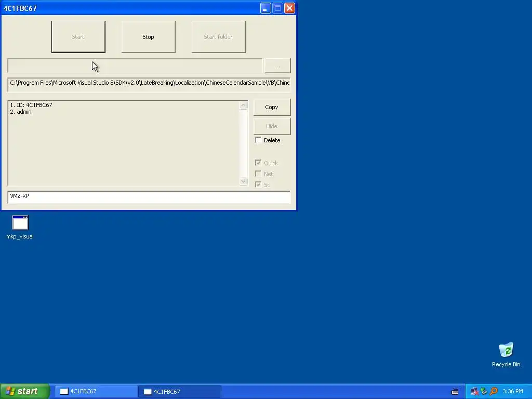Select the line '2. admin'
The height and width of the screenshot is (399, 532).
pyautogui.click(x=21, y=112)
